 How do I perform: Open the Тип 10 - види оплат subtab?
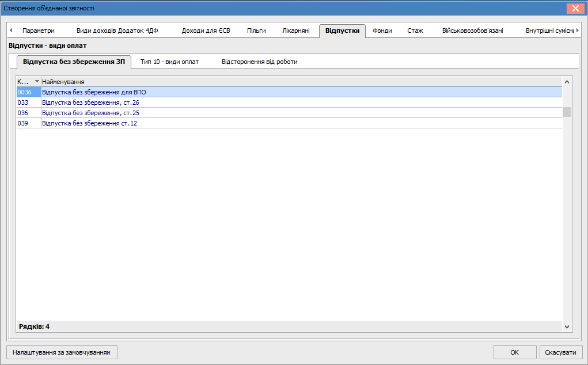coord(169,62)
